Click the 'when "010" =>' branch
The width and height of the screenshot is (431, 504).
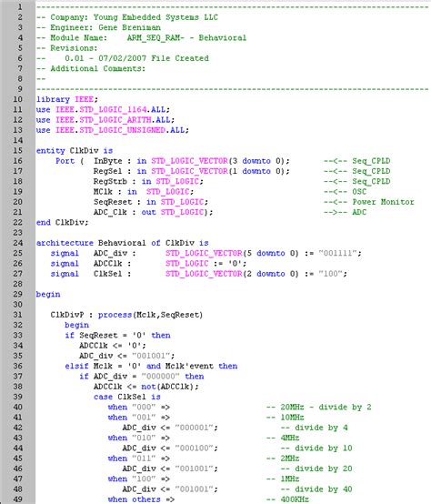(139, 438)
